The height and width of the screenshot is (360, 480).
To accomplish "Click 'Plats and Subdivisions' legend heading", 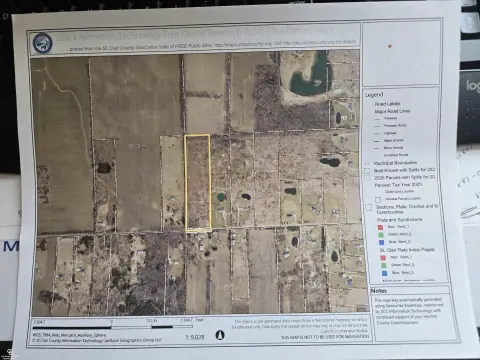I will (399, 220).
